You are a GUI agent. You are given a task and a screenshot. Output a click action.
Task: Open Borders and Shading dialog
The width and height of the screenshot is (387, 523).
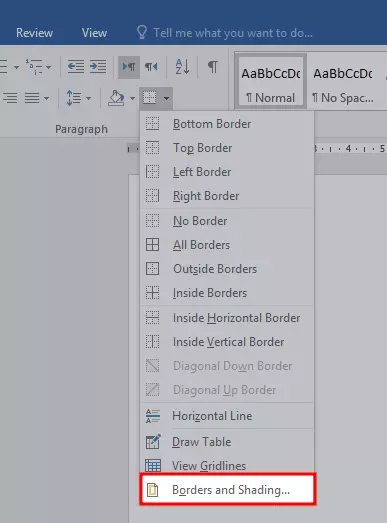coord(228,490)
